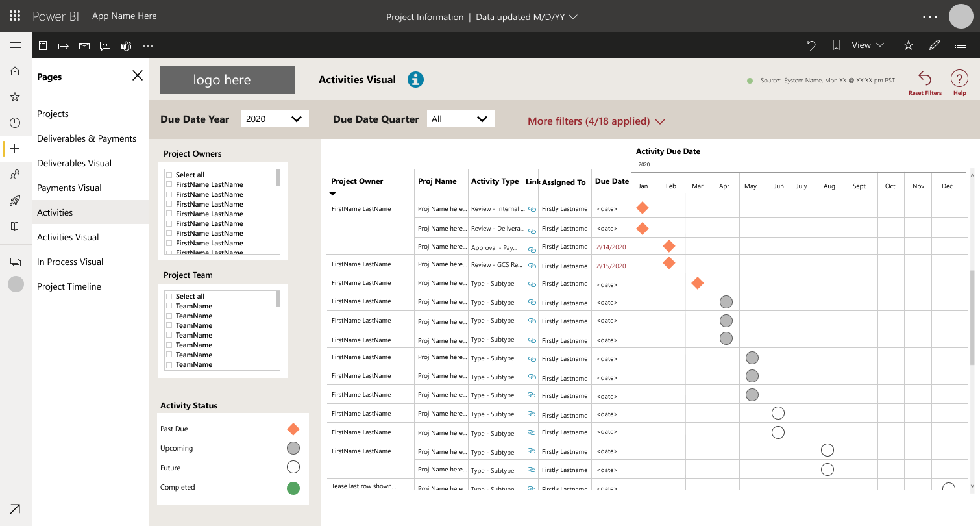Check Select all in Project Owners list
The width and height of the screenshot is (980, 526).
[169, 174]
